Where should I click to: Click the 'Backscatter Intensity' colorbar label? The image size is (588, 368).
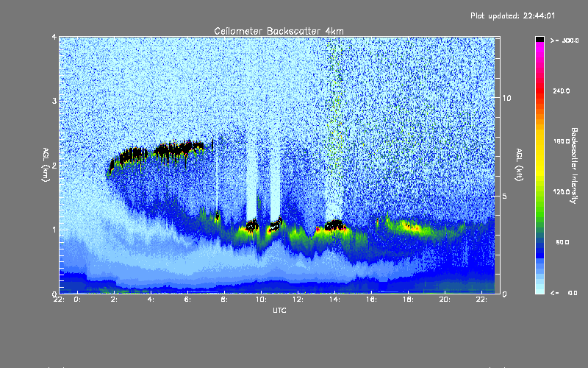pyautogui.click(x=574, y=166)
